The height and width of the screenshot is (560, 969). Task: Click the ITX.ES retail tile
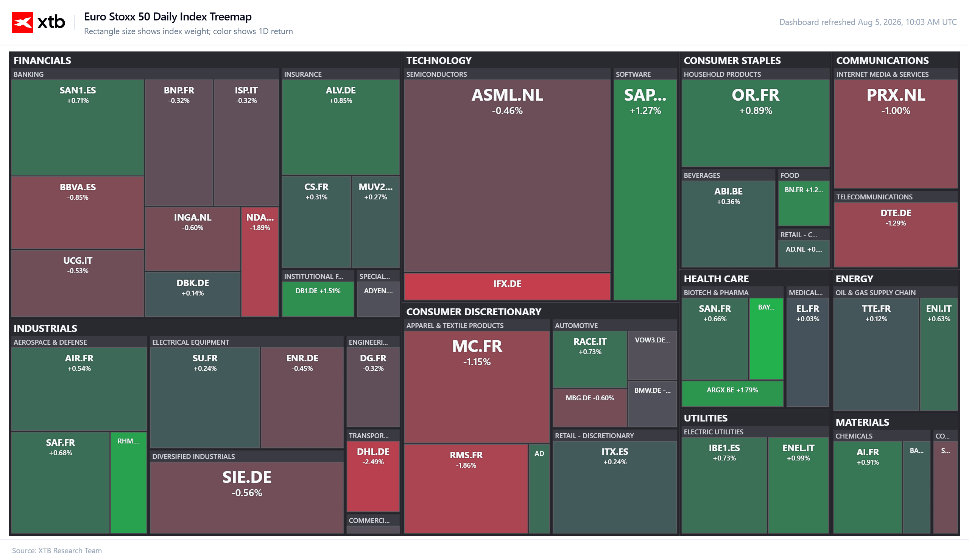pyautogui.click(x=614, y=487)
